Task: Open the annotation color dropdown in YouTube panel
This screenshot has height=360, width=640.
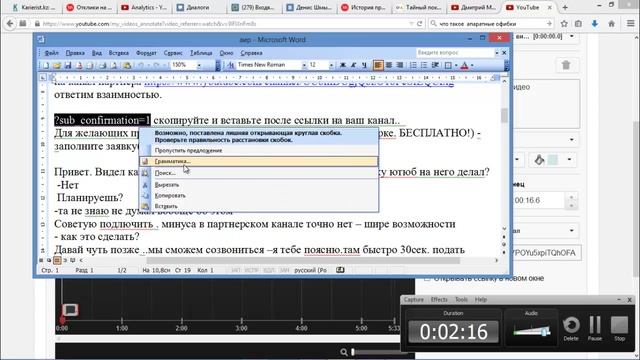Action: tap(569, 160)
